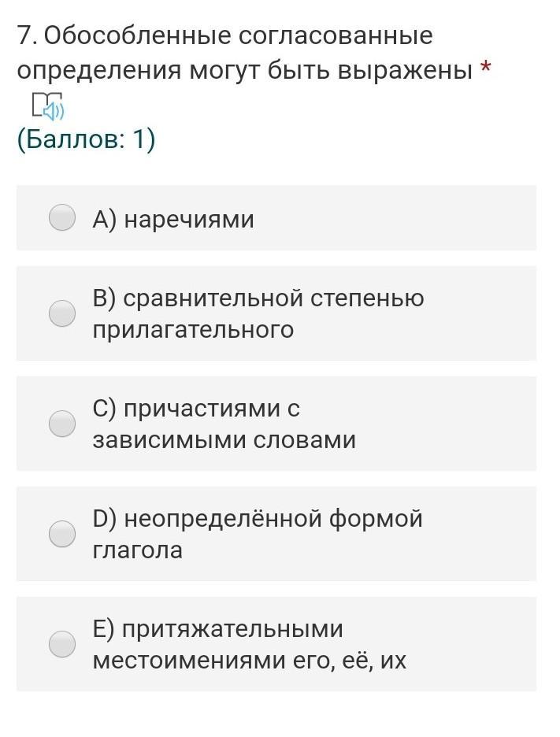Click the '(Баллов: 1)' points label
Image resolution: width=560 pixels, height=737 pixels.
[86, 139]
